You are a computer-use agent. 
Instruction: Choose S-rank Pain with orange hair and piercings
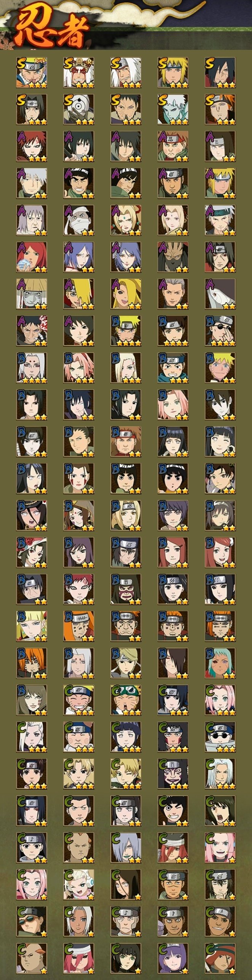tap(220, 110)
